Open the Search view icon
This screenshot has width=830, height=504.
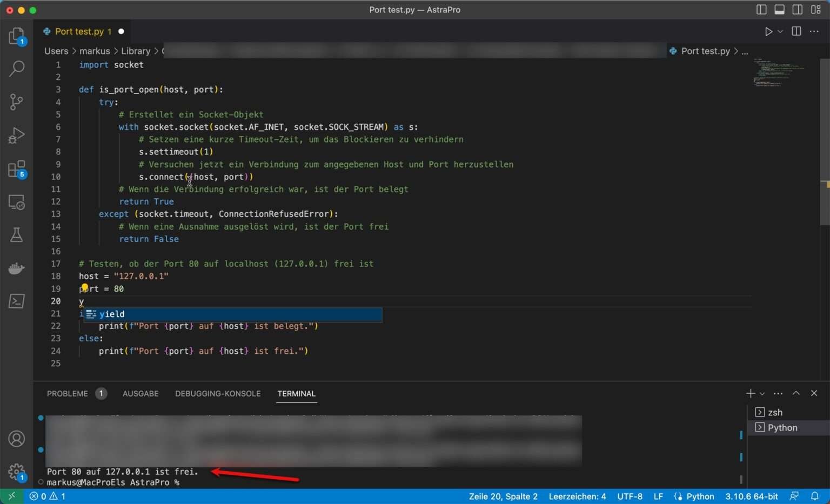click(16, 69)
